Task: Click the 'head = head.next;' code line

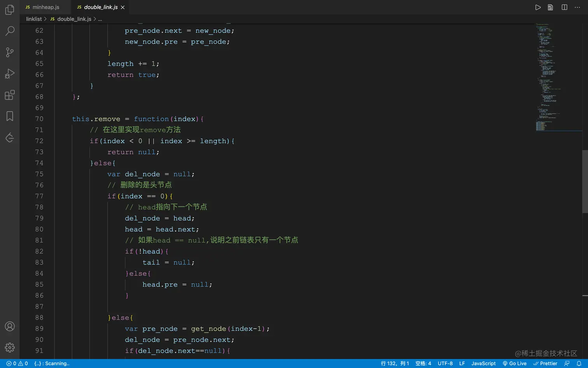Action: coord(162,229)
